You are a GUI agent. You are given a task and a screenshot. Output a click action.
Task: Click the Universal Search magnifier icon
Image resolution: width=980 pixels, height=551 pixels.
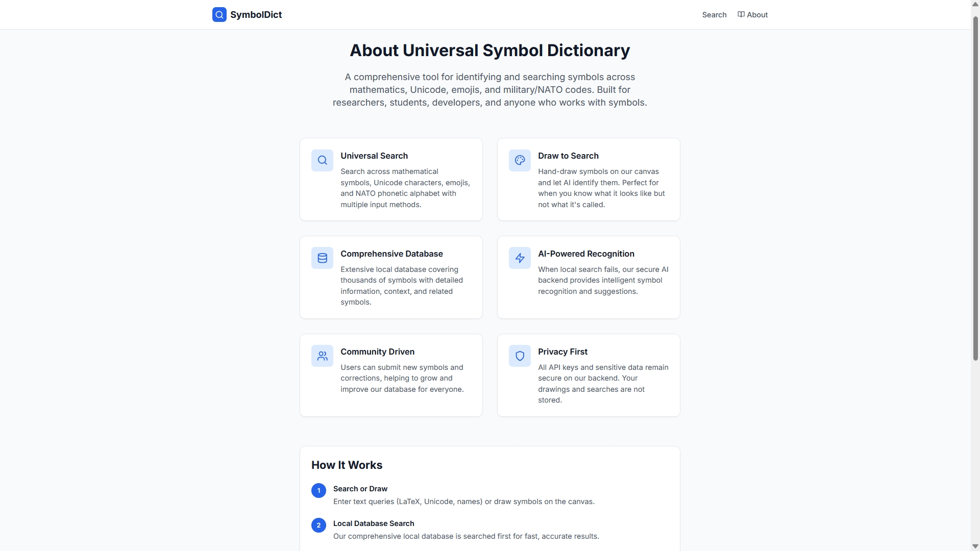(322, 160)
